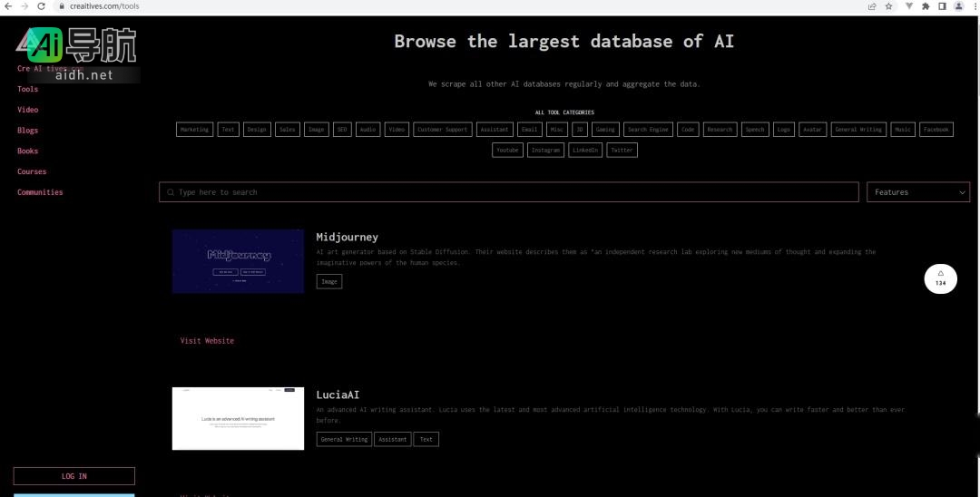Click the share page icon in address bar
The height and width of the screenshot is (497, 980).
coord(872,6)
